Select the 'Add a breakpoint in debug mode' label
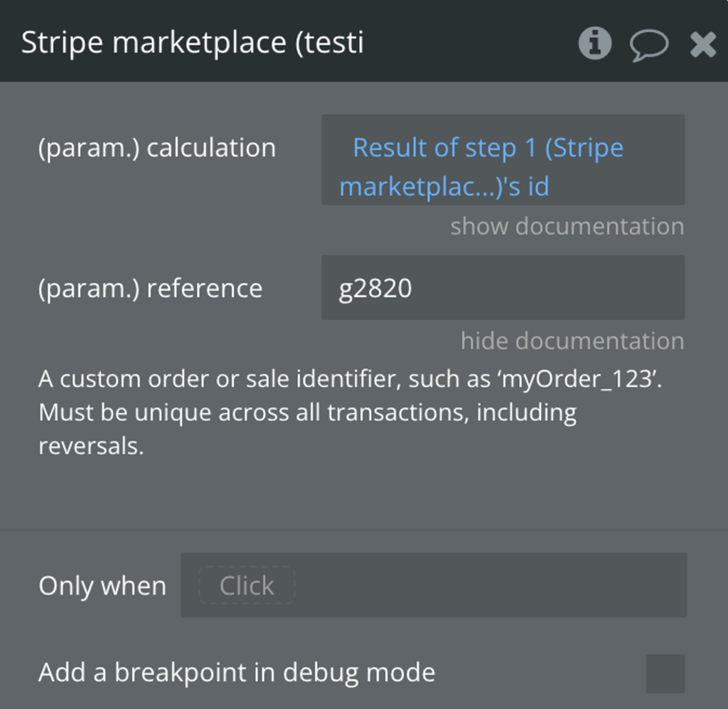728x709 pixels. coord(237,673)
